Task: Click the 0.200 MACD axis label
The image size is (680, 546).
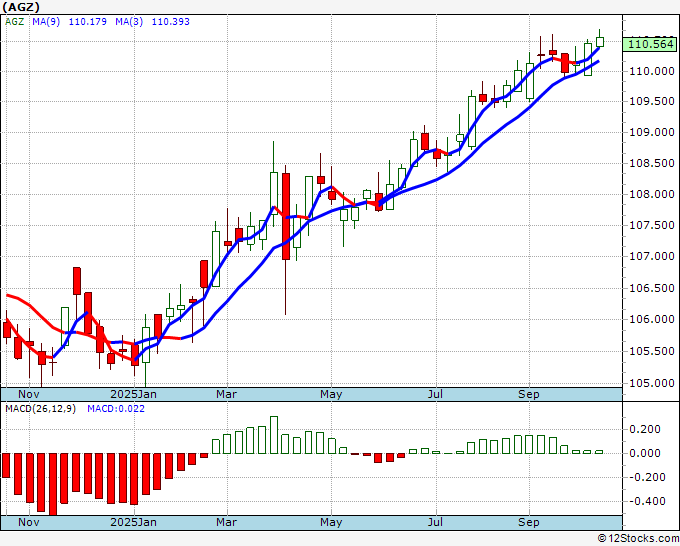Action: coord(644,429)
